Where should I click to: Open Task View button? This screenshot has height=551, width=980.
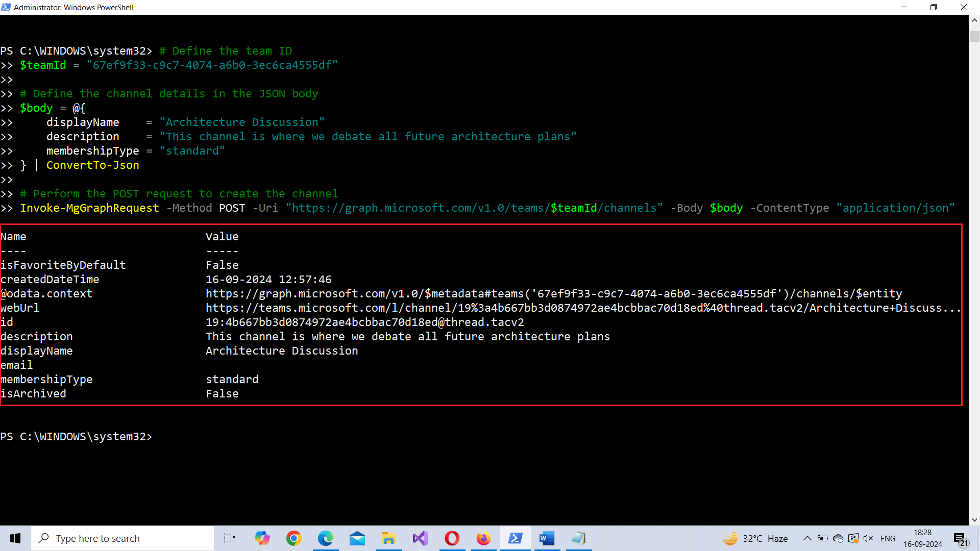[x=230, y=538]
